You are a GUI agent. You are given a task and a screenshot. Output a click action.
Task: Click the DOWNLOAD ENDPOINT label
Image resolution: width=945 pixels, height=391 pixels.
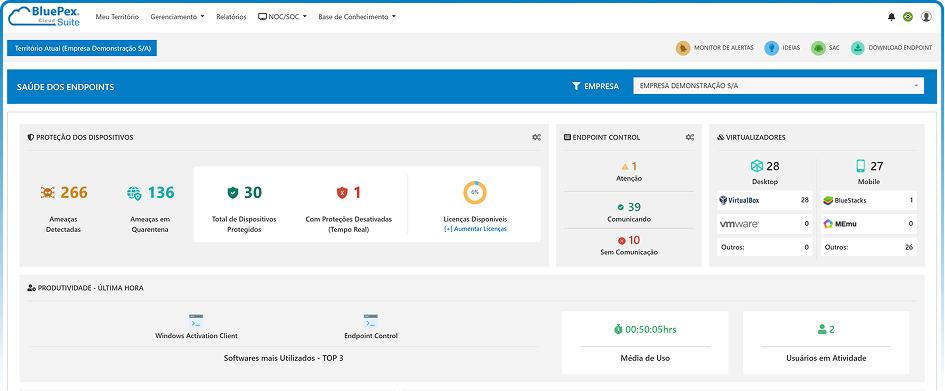(x=900, y=48)
